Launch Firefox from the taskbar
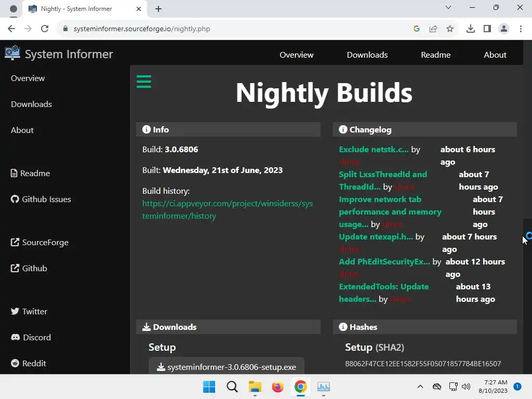 pos(278,387)
